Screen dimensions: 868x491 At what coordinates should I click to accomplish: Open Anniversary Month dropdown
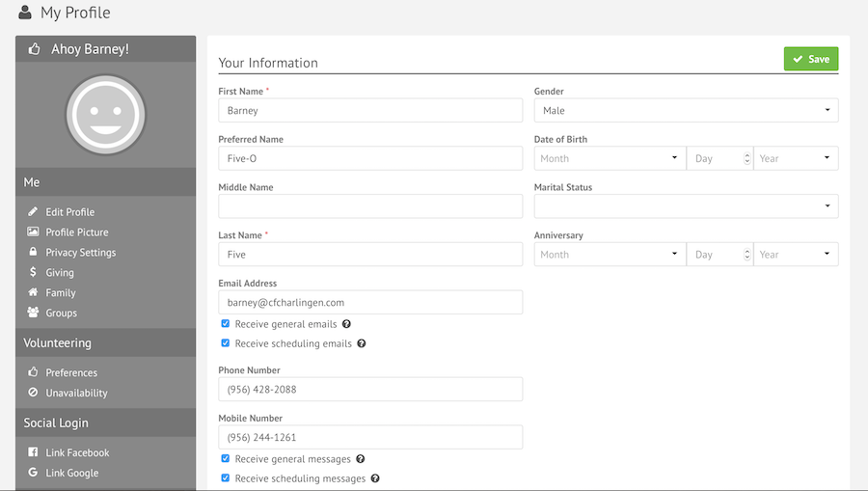click(x=610, y=254)
